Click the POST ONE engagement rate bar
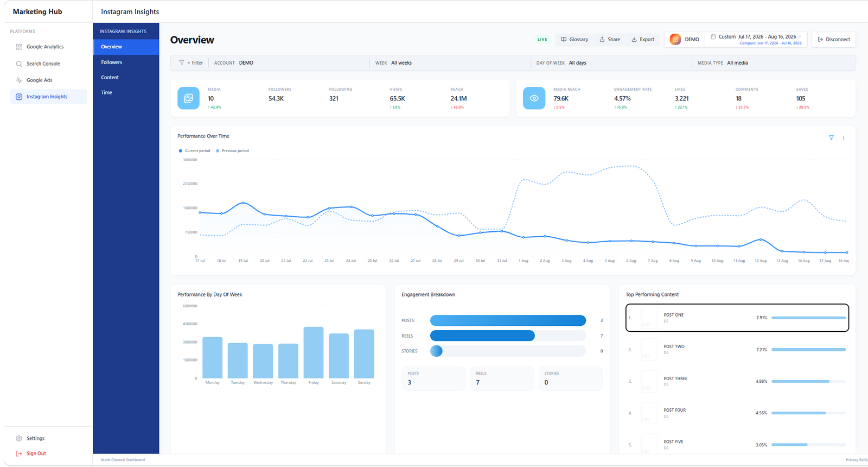Viewport: 868px width, 467px height. click(808, 318)
